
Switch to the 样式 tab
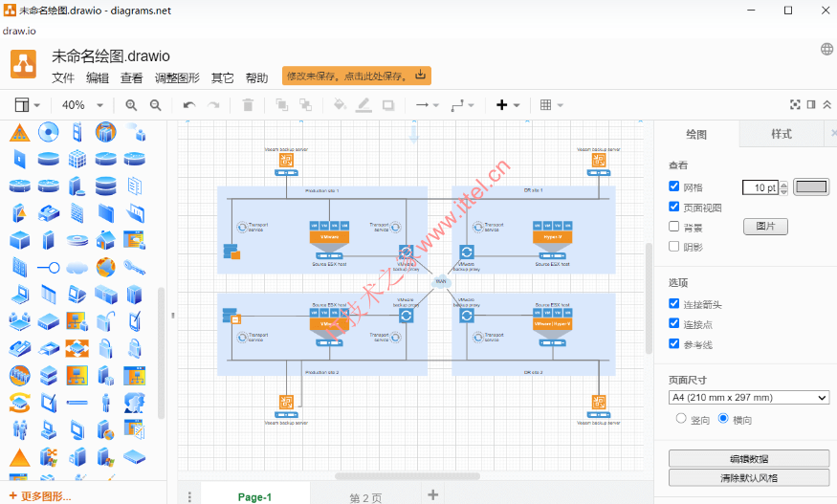coord(782,134)
